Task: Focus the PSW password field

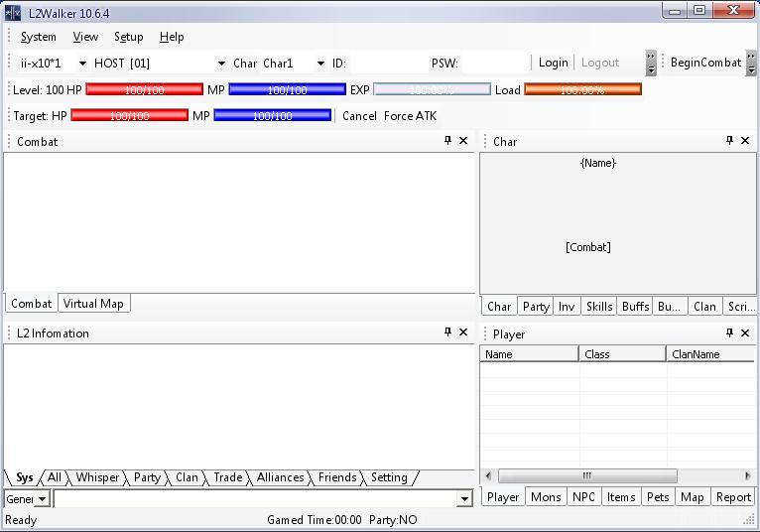Action: [x=494, y=64]
